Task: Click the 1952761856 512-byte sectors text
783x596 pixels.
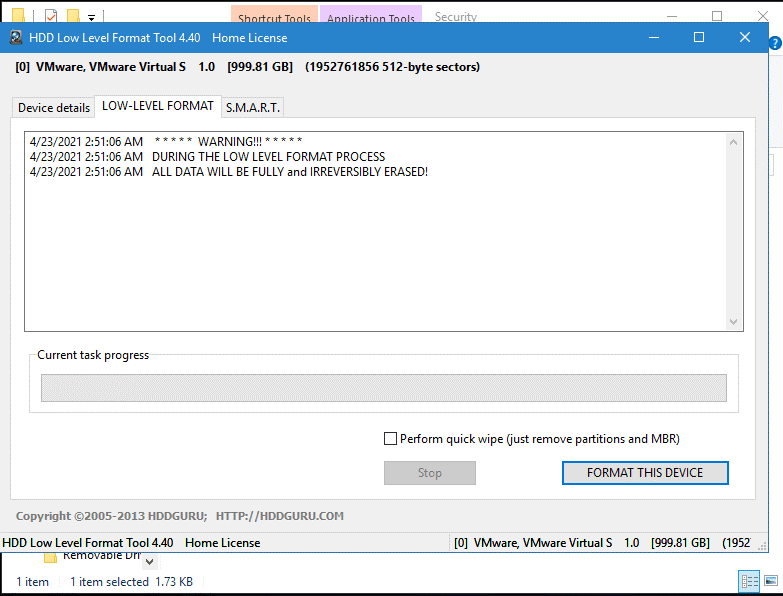Action: (x=392, y=67)
